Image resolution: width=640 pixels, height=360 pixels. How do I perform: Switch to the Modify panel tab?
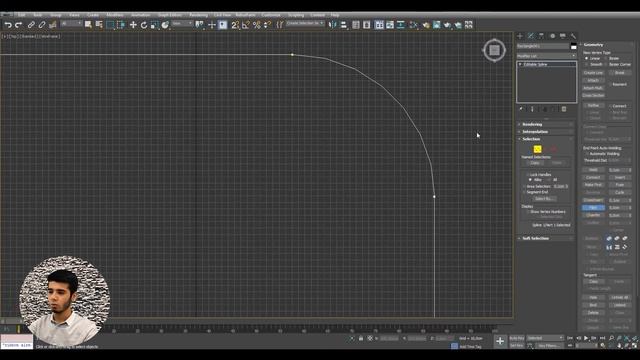(x=531, y=36)
